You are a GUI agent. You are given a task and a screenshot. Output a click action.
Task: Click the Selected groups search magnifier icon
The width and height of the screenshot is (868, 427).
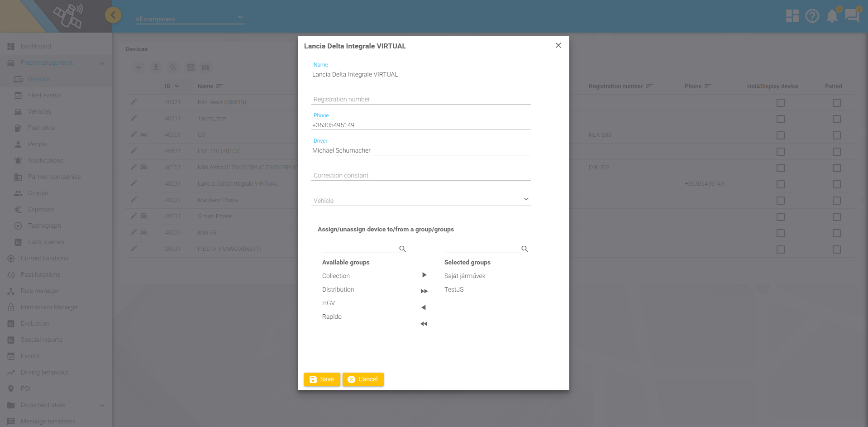pos(525,249)
